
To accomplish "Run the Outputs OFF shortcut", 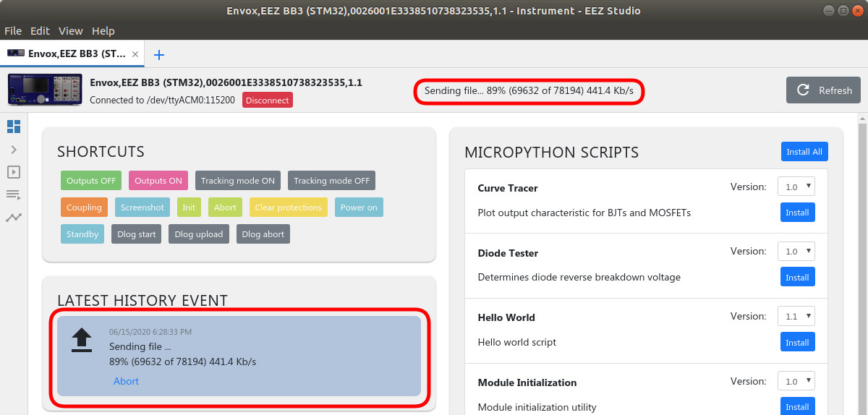I will pos(91,181).
